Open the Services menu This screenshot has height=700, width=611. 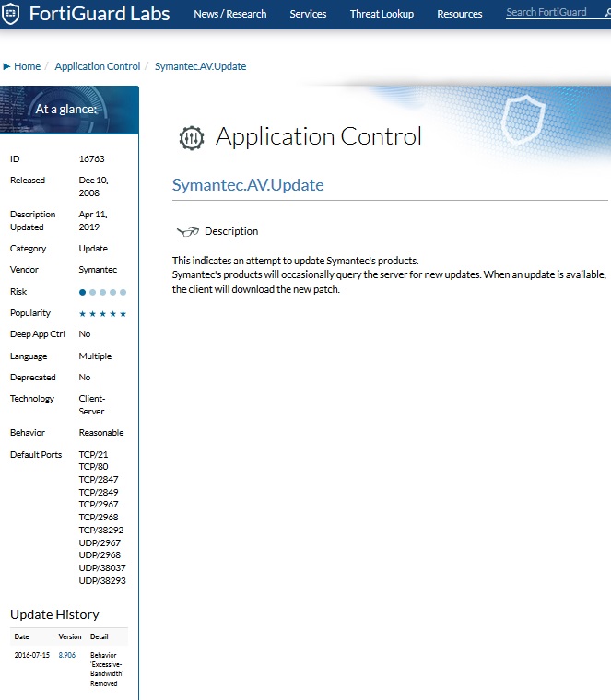coord(308,14)
